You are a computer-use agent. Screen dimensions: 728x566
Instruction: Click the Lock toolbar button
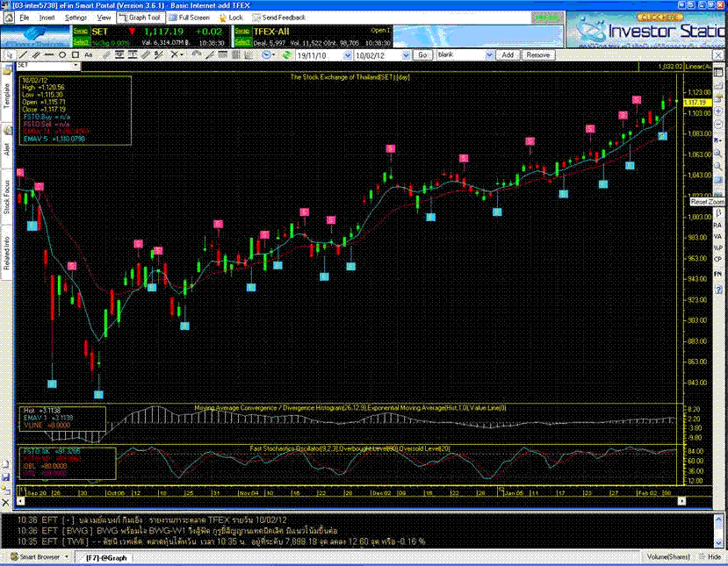tap(231, 18)
